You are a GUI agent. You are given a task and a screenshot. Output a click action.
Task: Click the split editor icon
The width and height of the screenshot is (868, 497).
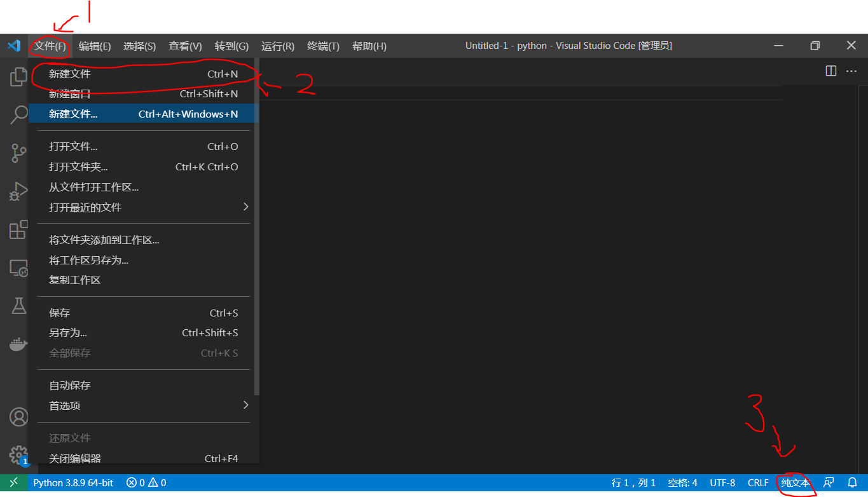830,71
